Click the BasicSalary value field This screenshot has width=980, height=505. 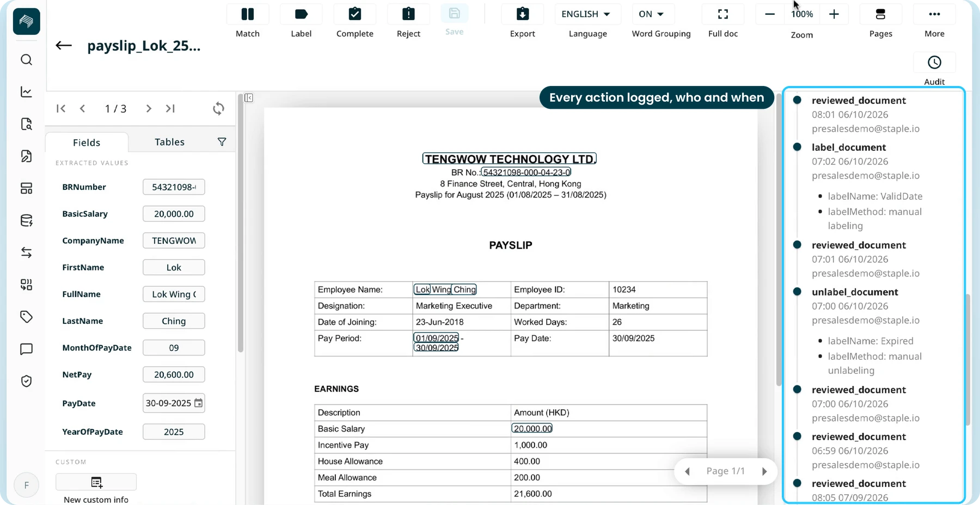point(174,214)
